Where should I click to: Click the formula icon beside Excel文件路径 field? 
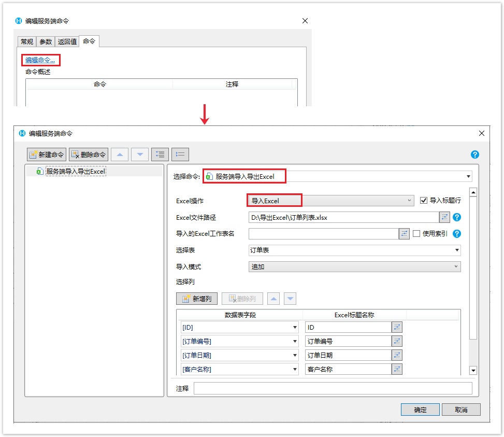(x=444, y=217)
